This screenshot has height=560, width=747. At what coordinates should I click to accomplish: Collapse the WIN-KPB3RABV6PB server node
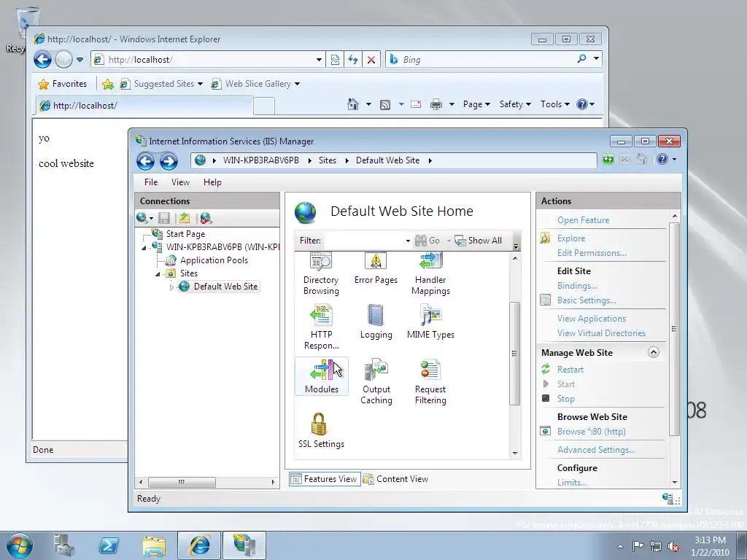point(144,248)
